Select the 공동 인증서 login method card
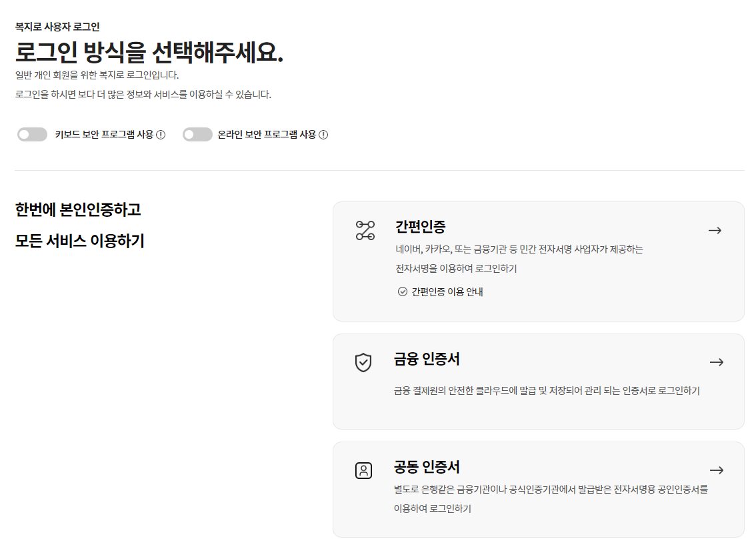The width and height of the screenshot is (756, 547). tap(539, 488)
